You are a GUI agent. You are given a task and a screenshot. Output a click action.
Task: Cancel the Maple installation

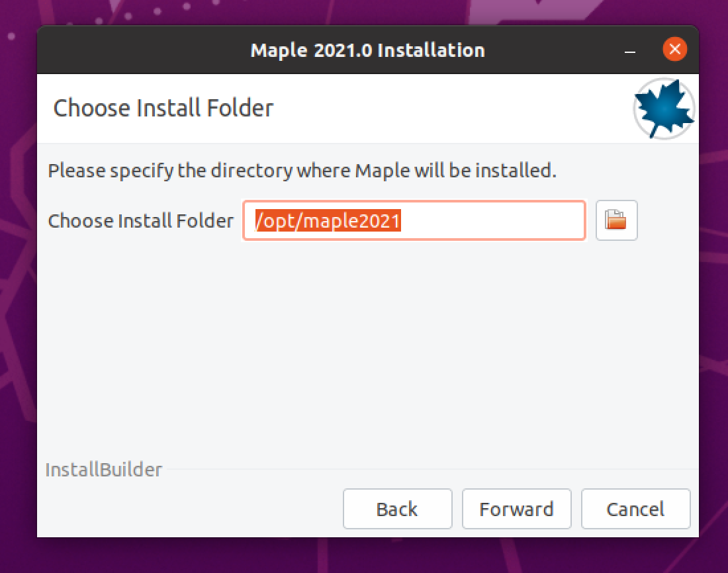pyautogui.click(x=635, y=509)
